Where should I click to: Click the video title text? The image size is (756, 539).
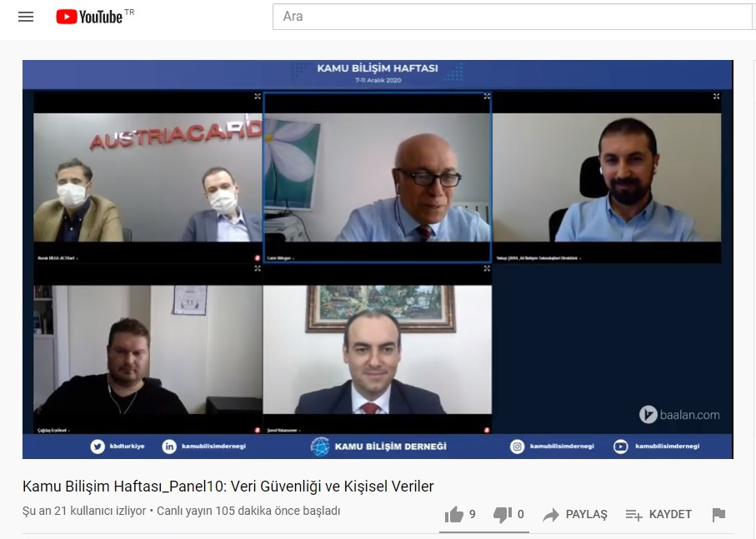[x=228, y=487]
